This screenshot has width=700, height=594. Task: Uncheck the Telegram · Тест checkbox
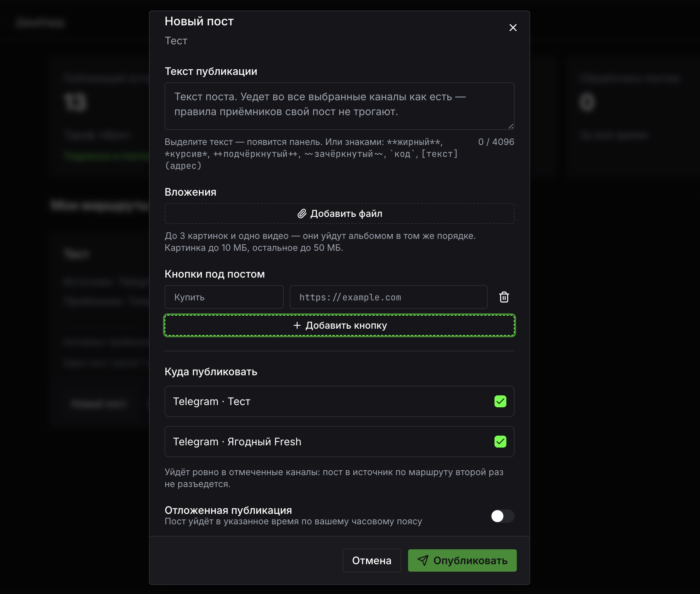coord(500,401)
